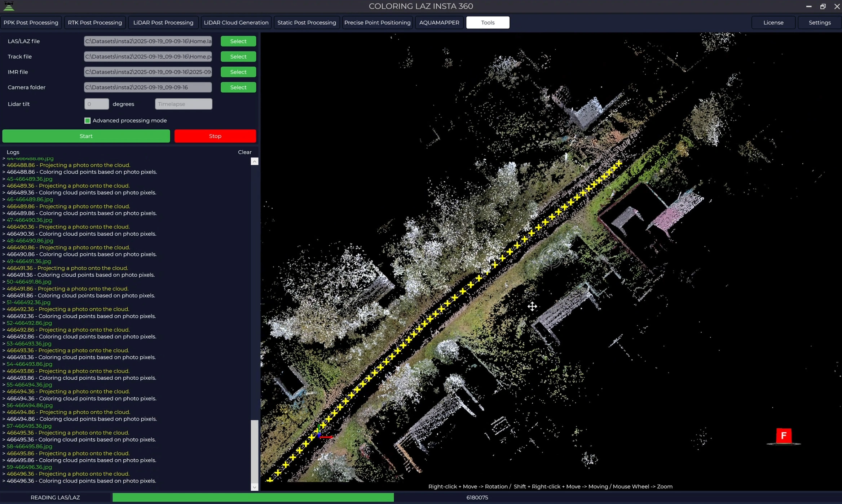Switch to the AQUAMAPPER tab
This screenshot has height=504, width=842.
[x=439, y=22]
